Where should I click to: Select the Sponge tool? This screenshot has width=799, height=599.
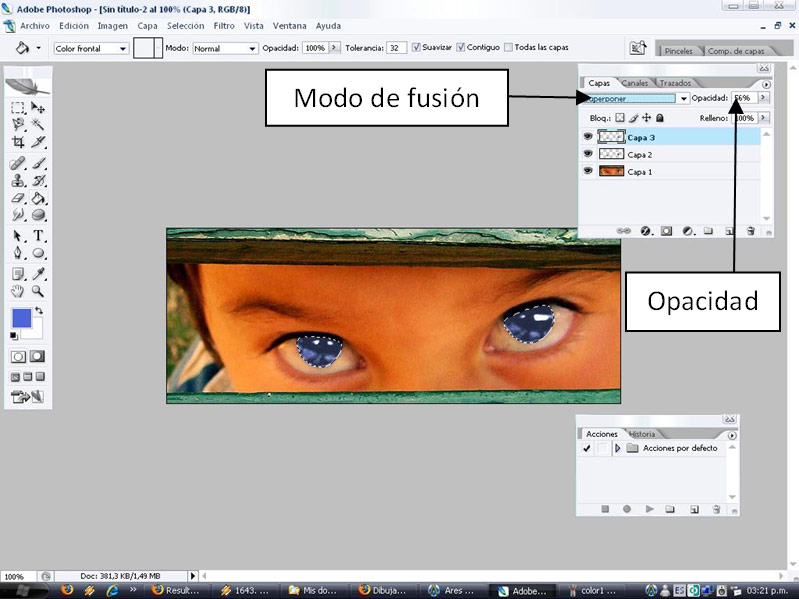point(39,215)
